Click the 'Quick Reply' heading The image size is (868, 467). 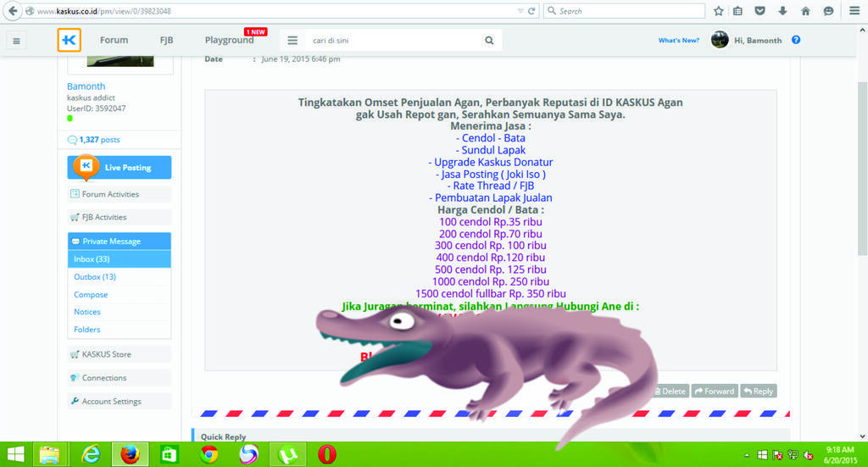(x=223, y=436)
